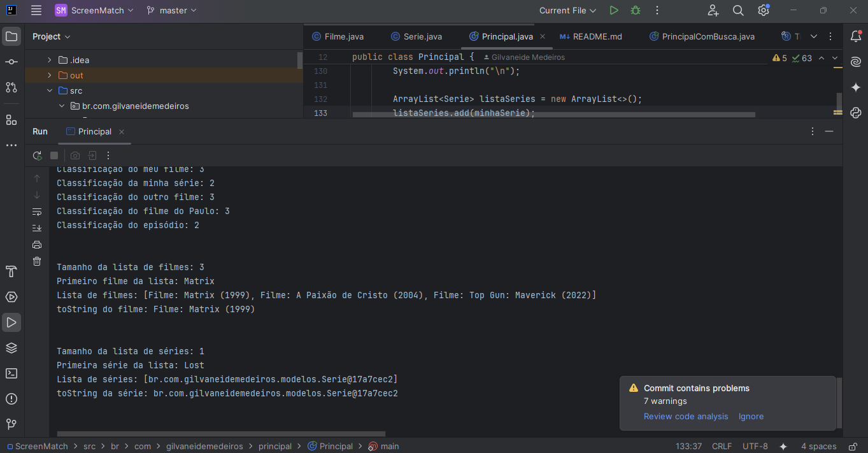Toggle the Run tool window icon
The height and width of the screenshot is (453, 868).
click(x=11, y=322)
